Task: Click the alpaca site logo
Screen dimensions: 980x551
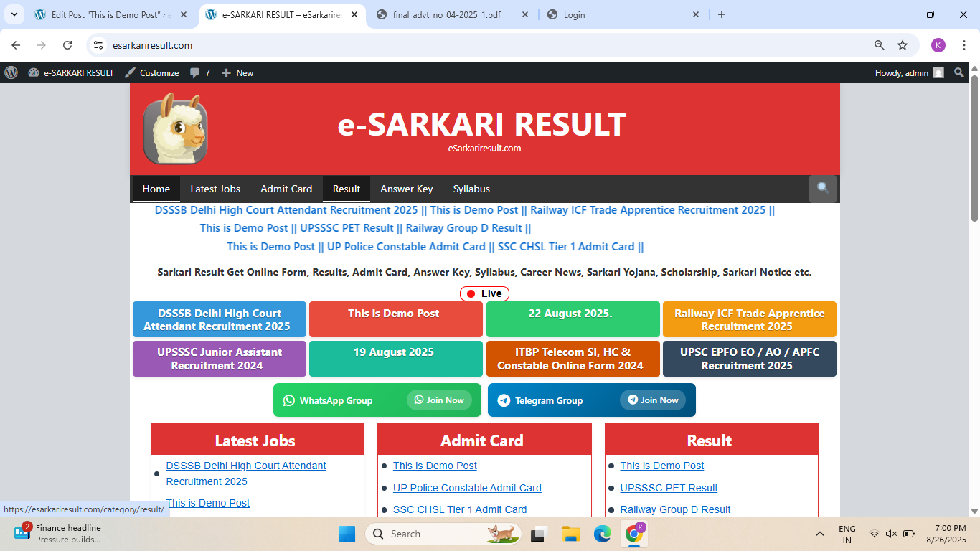Action: pyautogui.click(x=176, y=128)
